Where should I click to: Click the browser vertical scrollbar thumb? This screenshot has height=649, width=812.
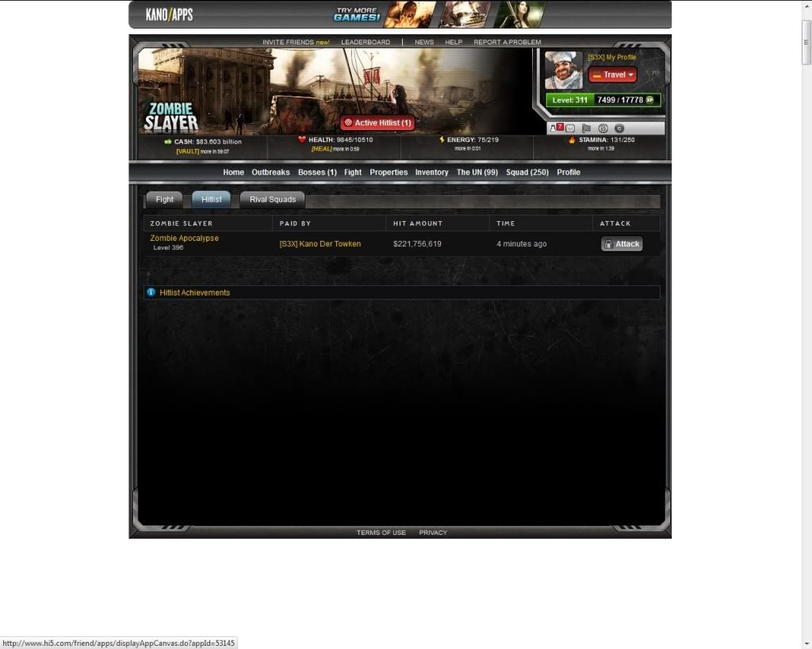pyautogui.click(x=806, y=43)
